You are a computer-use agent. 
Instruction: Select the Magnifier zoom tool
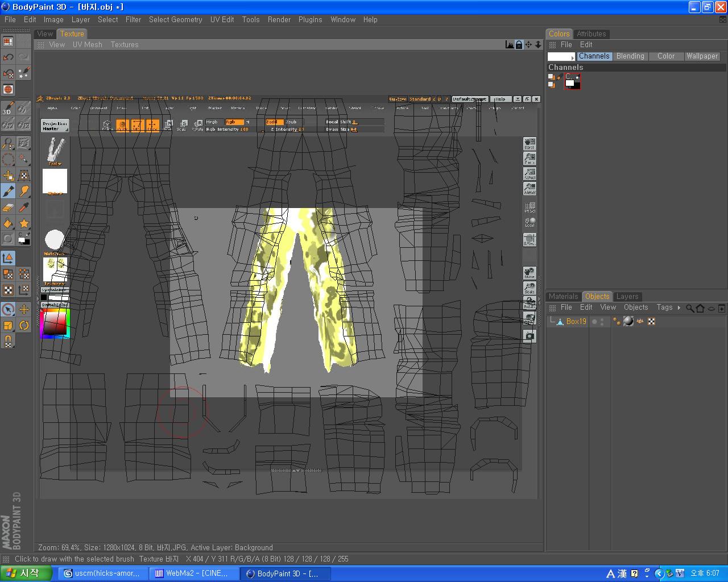pos(8,143)
